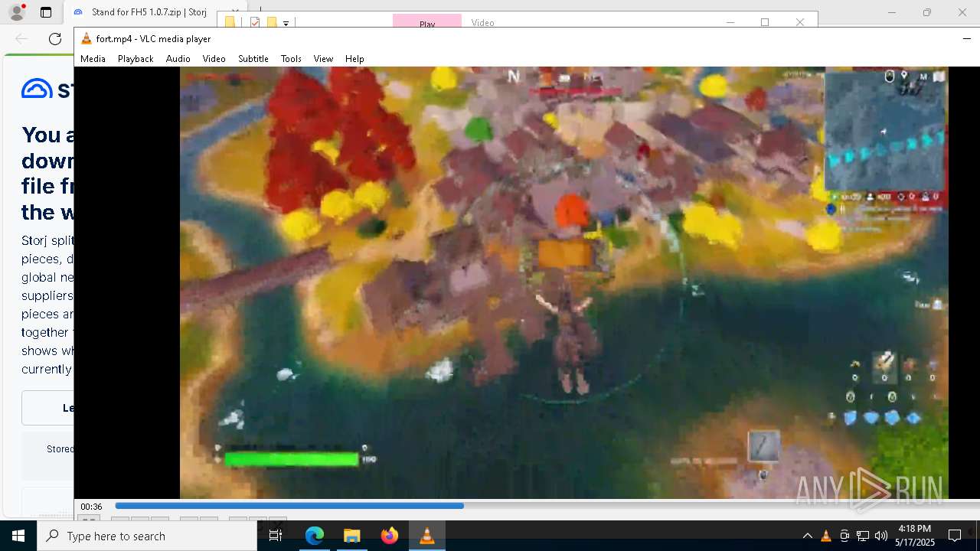Click Explorer properties checkmark quick access icon
The height and width of the screenshot is (551, 980).
pos(255,22)
